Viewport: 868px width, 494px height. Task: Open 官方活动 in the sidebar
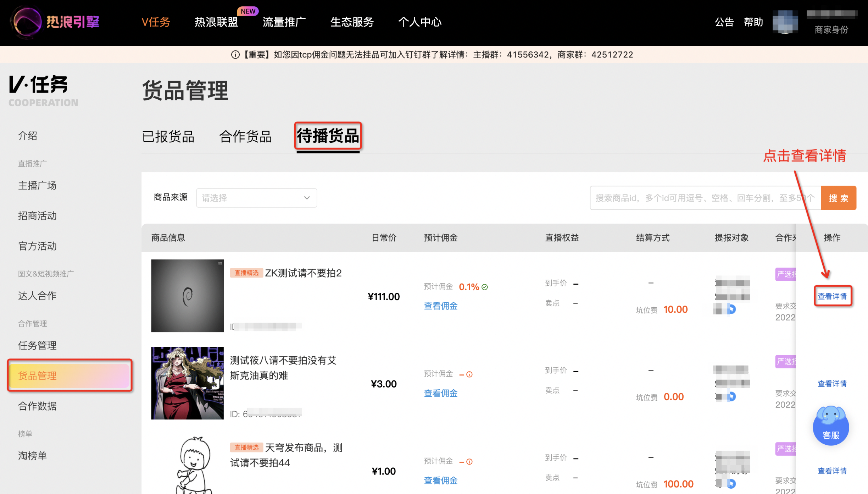point(37,246)
